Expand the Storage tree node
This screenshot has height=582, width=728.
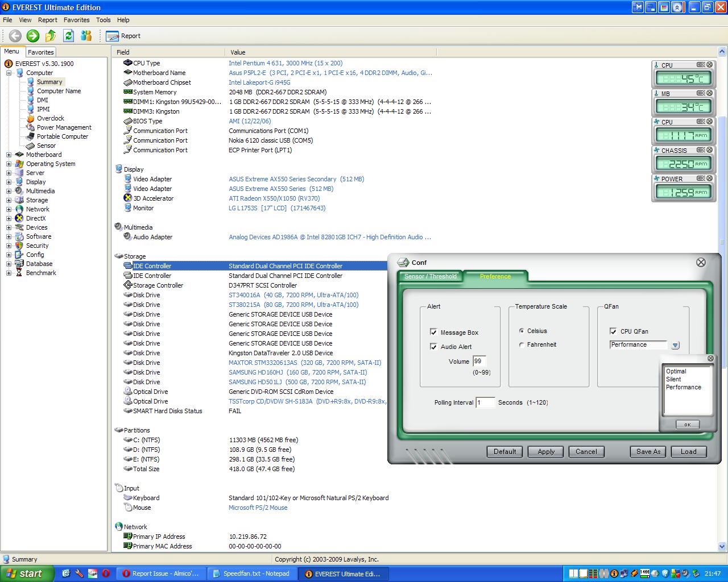click(x=9, y=200)
